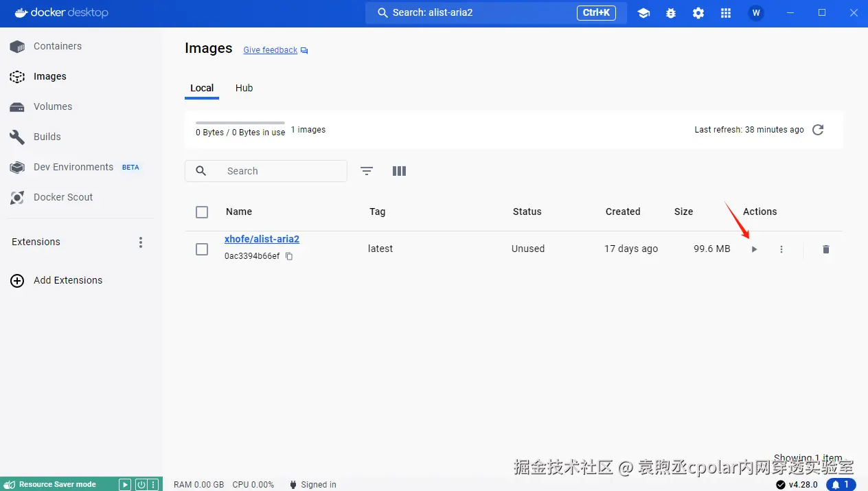Click the power icon in status bar
This screenshot has height=491, width=868.
[x=141, y=484]
